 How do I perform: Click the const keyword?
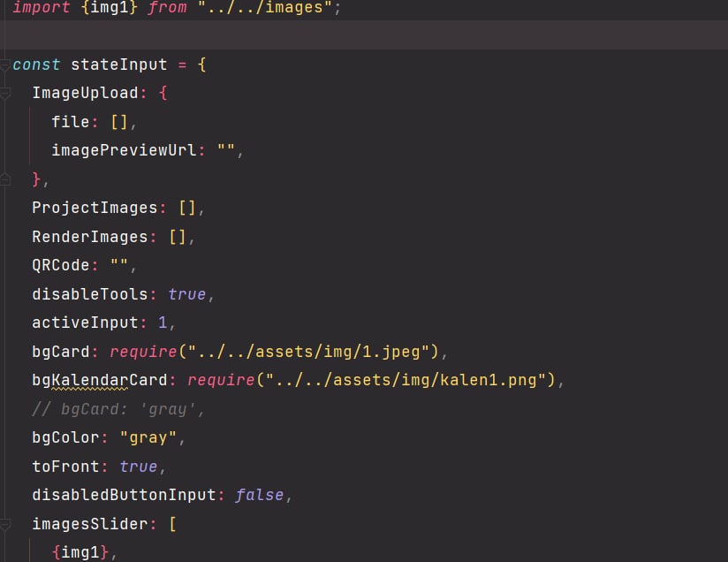36,65
